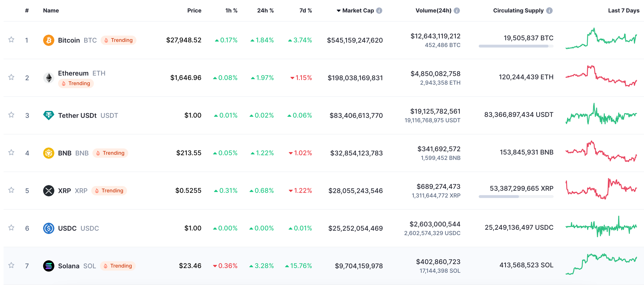Image resolution: width=644 pixels, height=285 pixels.
Task: Toggle the watchlist star for Tether USDt
Action: click(11, 115)
